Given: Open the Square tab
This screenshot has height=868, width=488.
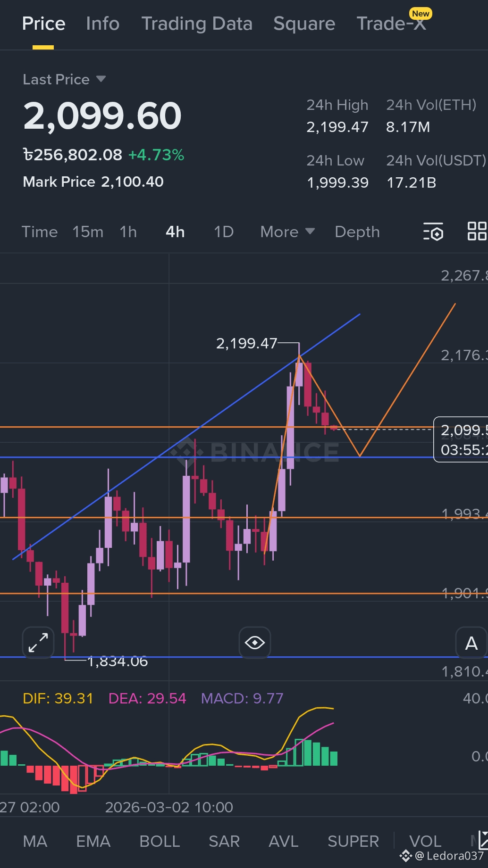Looking at the screenshot, I should [304, 24].
